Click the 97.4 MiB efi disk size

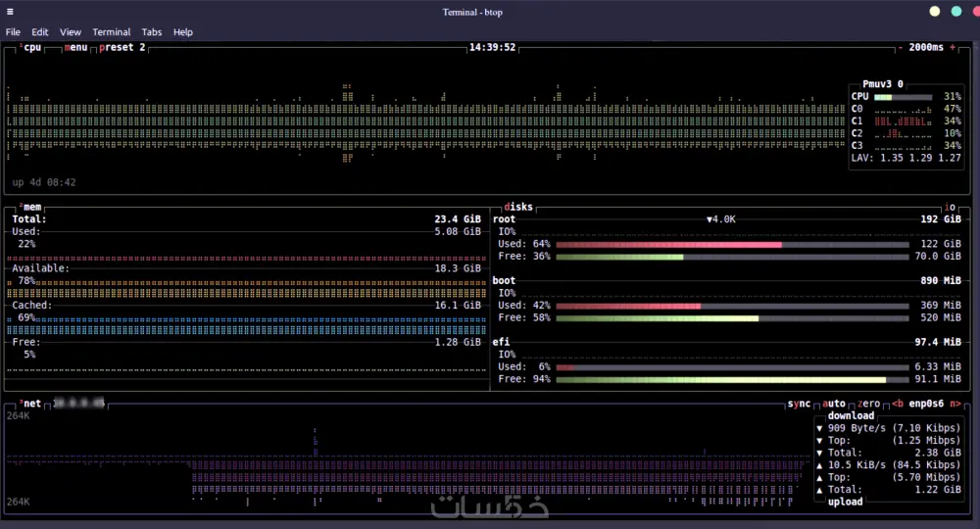pos(938,342)
